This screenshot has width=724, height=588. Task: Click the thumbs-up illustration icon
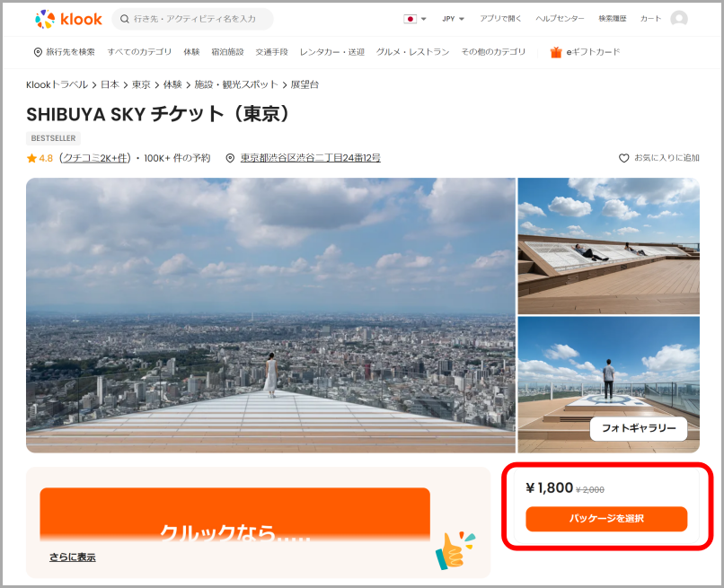point(455,550)
